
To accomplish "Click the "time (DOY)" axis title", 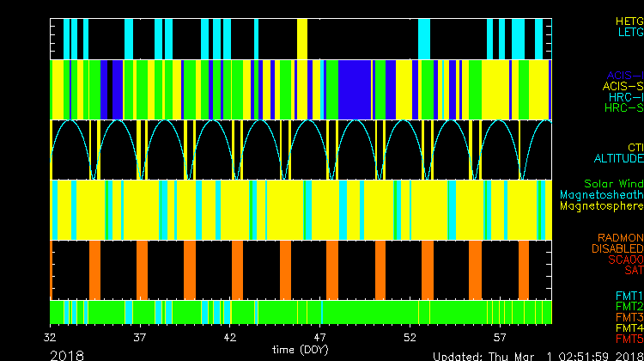I will [299, 350].
